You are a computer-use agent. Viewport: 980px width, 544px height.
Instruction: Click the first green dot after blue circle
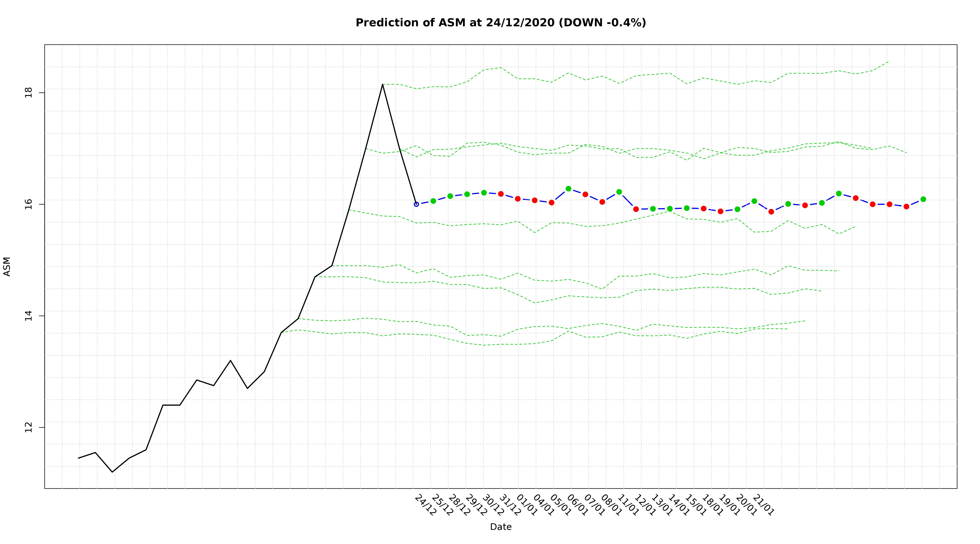tap(433, 201)
